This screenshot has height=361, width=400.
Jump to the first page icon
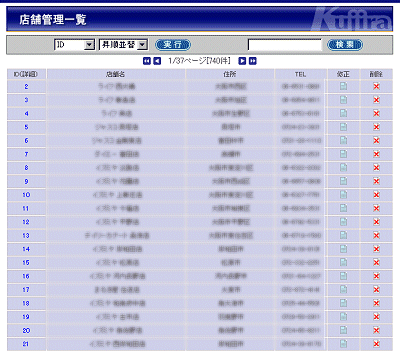pos(147,61)
